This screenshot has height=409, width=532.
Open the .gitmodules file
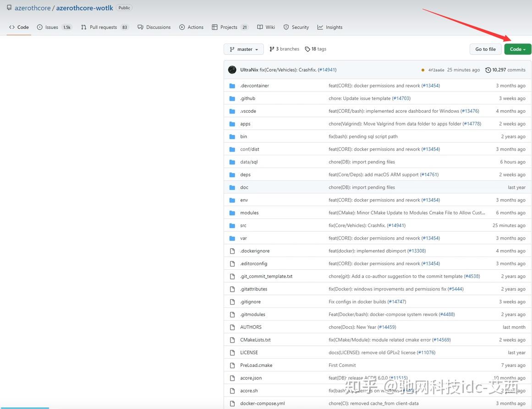tap(253, 315)
